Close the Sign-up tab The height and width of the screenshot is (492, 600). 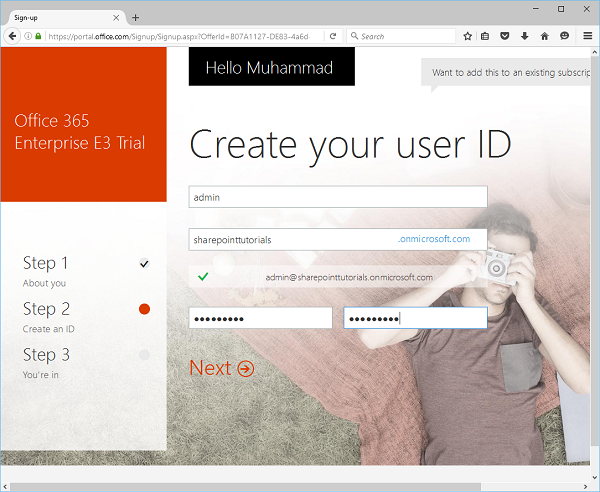(x=117, y=17)
